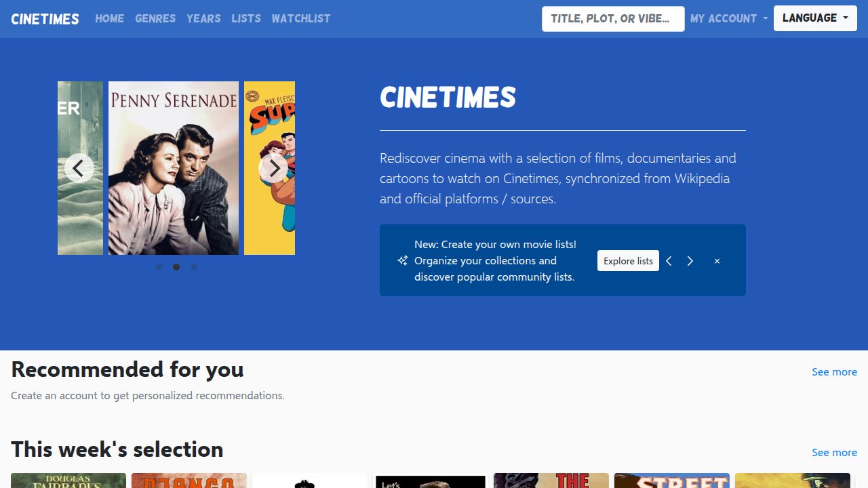The width and height of the screenshot is (868, 488).
Task: Show next announcement in the banner
Action: (690, 261)
